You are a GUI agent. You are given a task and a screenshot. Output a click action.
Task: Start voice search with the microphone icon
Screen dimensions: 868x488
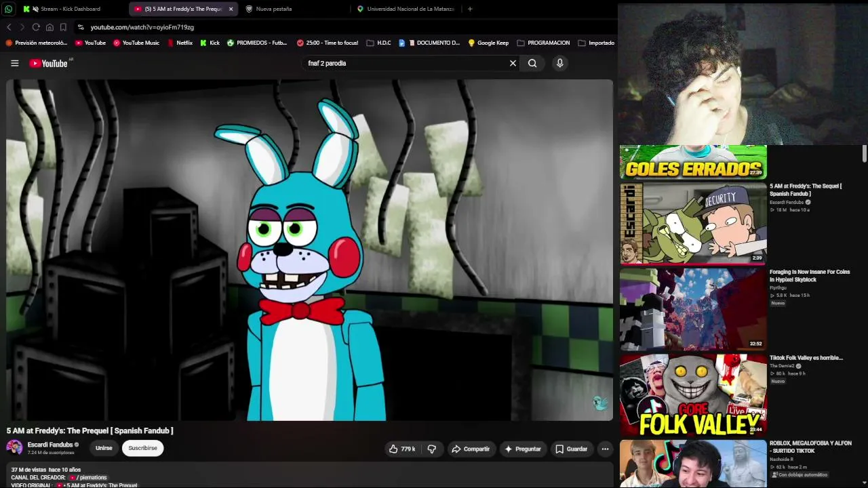559,63
